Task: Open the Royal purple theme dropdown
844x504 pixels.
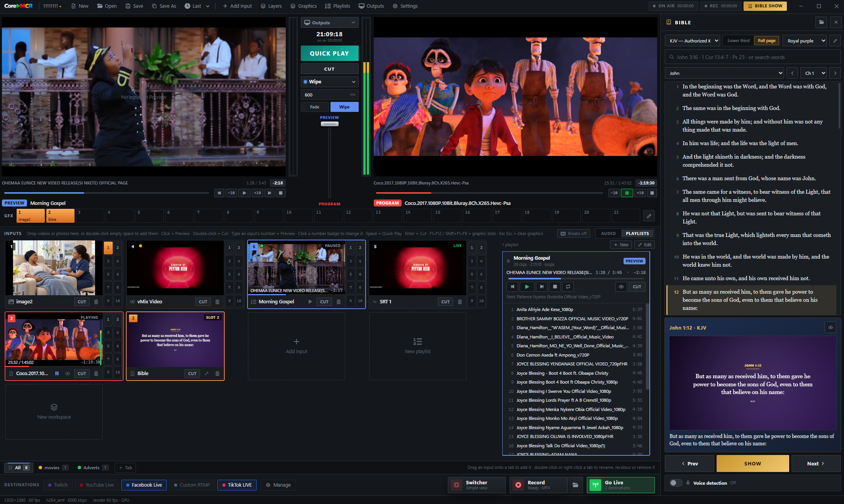Action: (x=805, y=41)
